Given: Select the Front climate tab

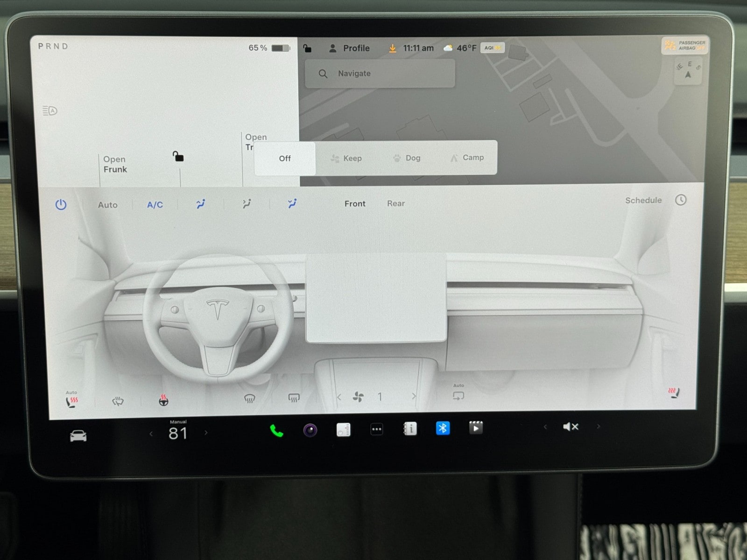Looking at the screenshot, I should point(355,204).
